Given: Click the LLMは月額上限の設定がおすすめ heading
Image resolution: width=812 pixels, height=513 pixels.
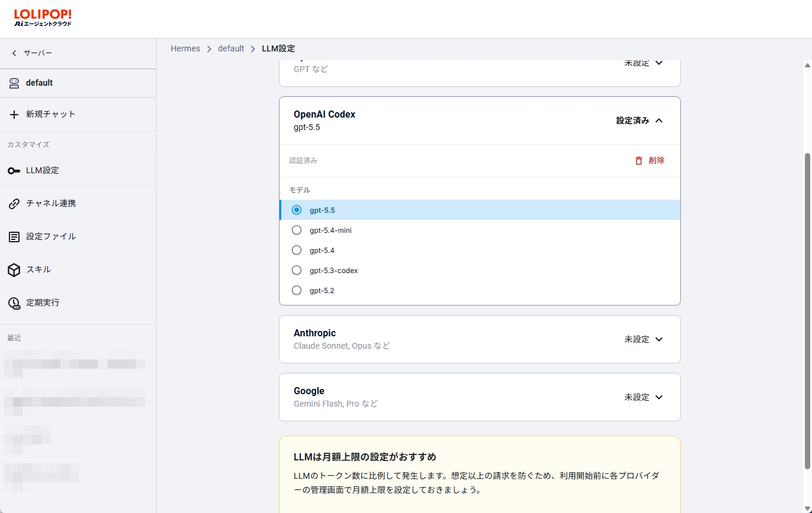Looking at the screenshot, I should click(x=365, y=457).
